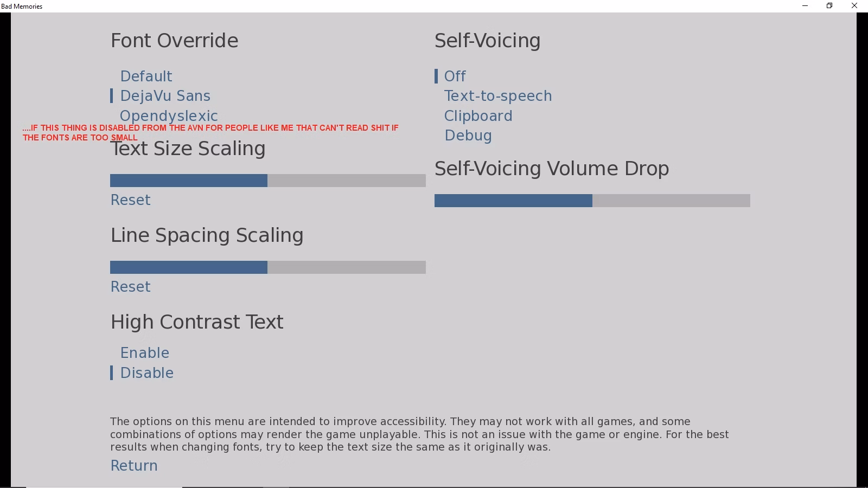The width and height of the screenshot is (868, 488).
Task: Close the Bad Memories window
Action: click(x=854, y=6)
